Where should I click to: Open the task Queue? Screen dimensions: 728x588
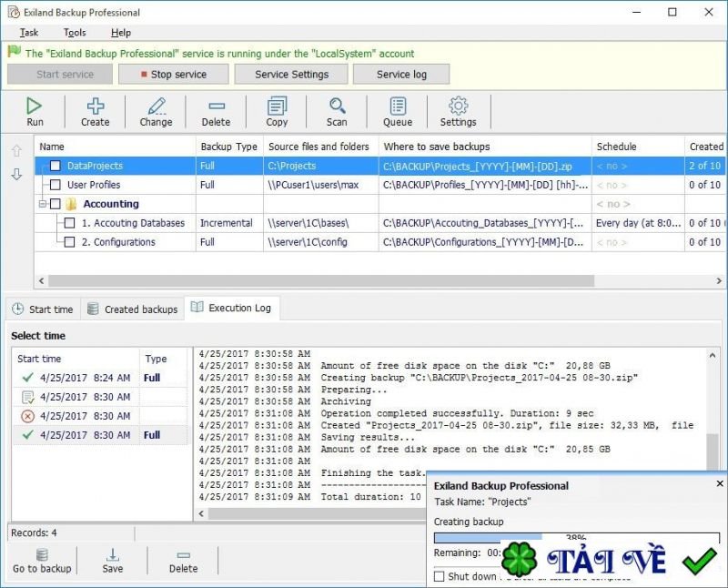point(398,111)
